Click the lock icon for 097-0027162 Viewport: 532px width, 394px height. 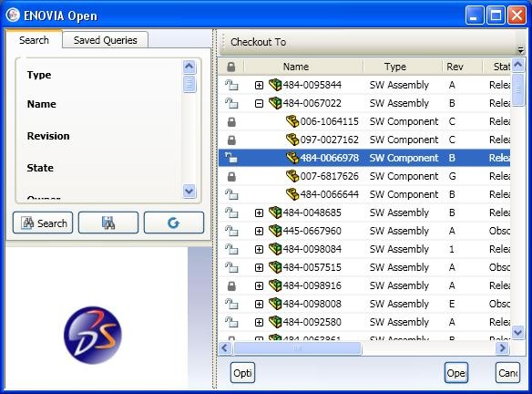tap(231, 140)
